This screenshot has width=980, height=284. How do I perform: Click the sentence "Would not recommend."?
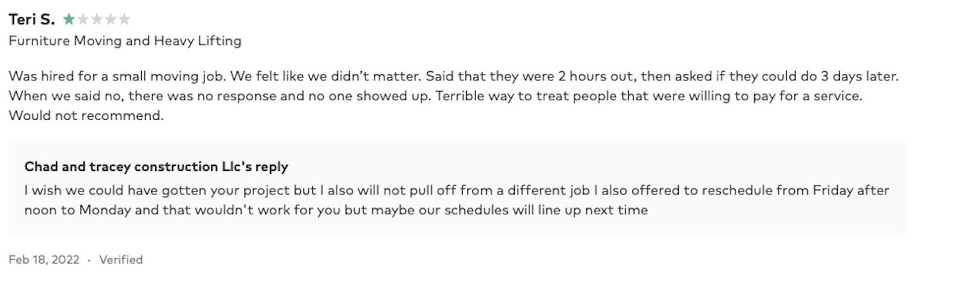click(86, 115)
